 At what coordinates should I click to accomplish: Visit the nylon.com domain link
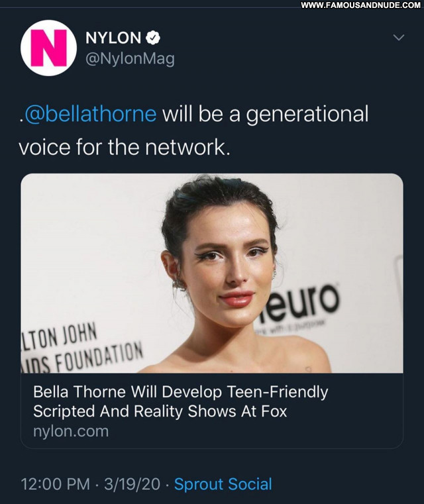tap(70, 431)
